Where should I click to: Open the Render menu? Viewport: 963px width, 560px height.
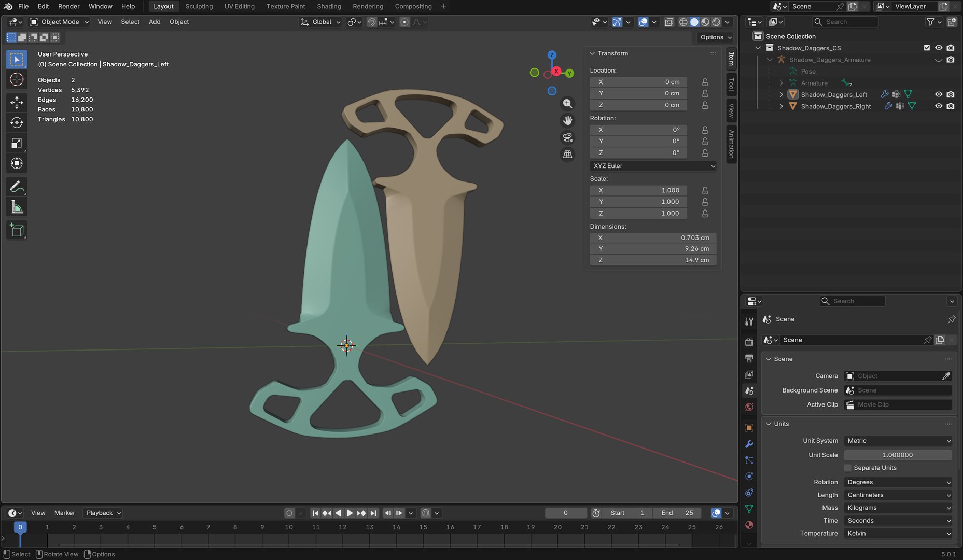(x=68, y=6)
